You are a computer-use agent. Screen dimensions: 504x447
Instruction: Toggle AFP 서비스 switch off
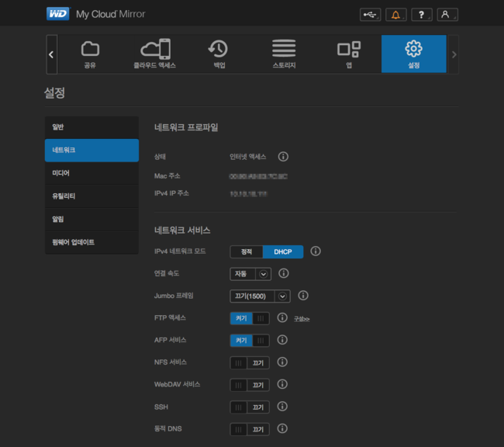point(250,341)
